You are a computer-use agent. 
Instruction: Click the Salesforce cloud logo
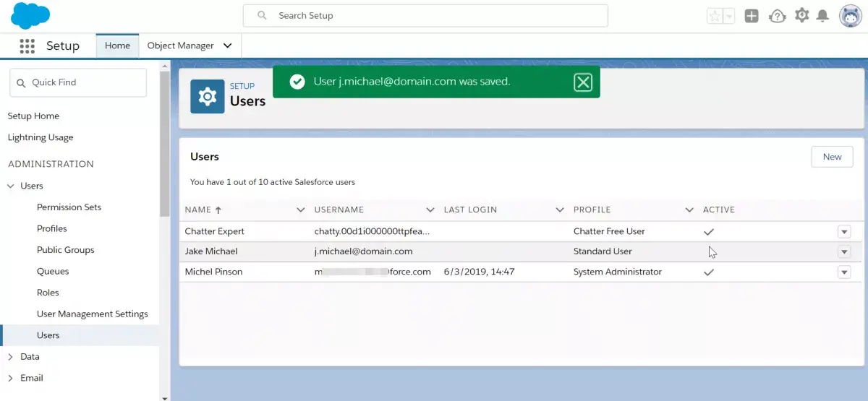coord(30,15)
